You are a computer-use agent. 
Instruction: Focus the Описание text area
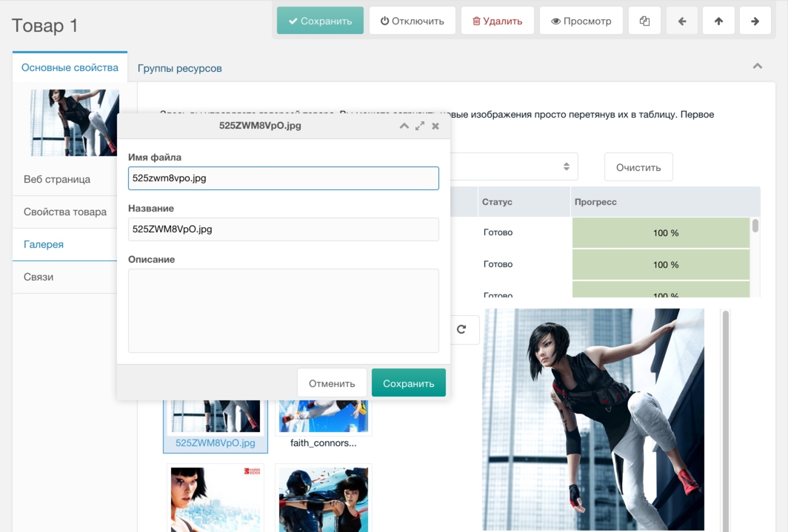coord(283,310)
